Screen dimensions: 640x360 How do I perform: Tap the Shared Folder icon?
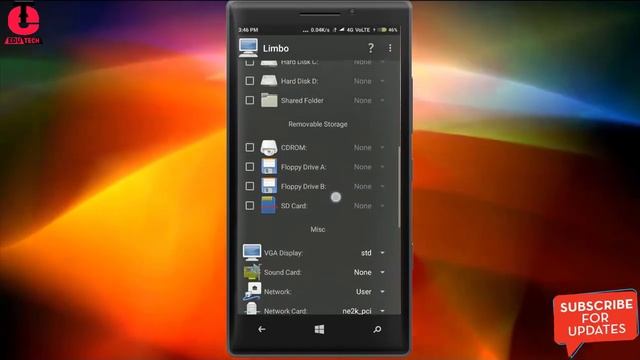[x=269, y=100]
